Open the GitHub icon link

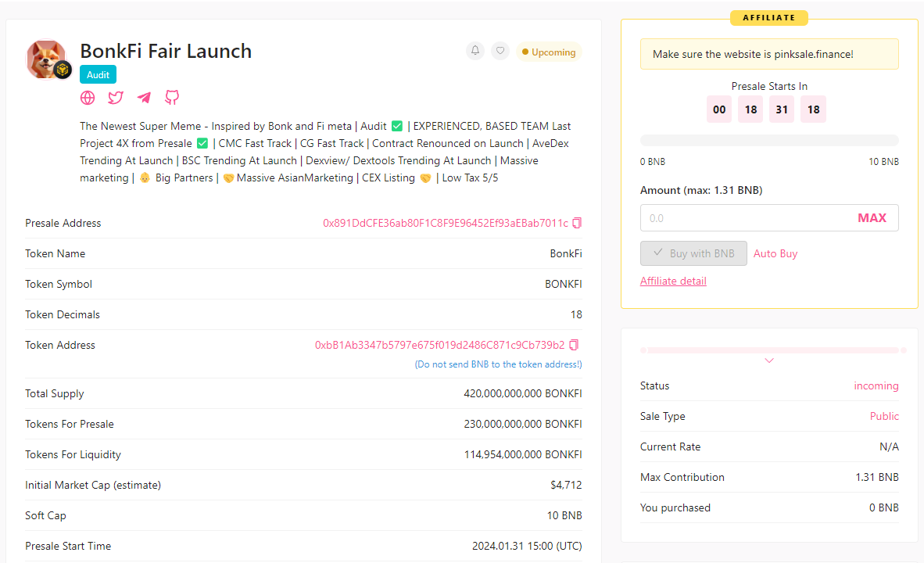pyautogui.click(x=172, y=98)
